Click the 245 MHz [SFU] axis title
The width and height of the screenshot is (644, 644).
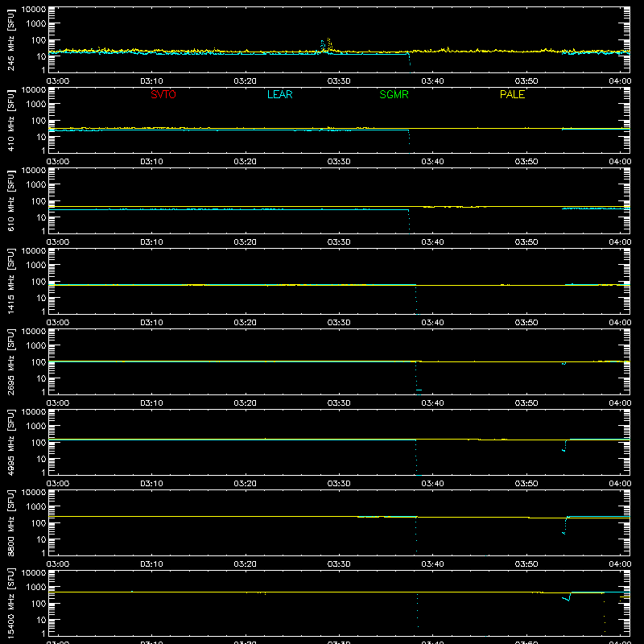[11, 39]
